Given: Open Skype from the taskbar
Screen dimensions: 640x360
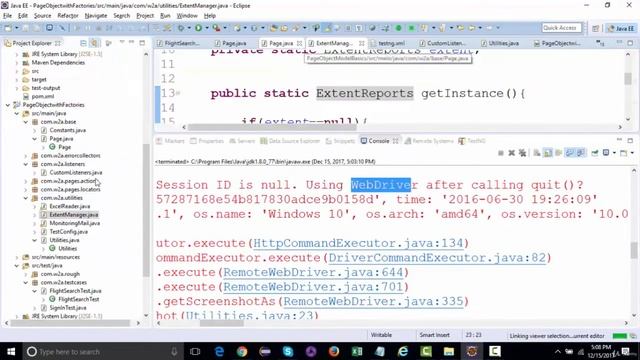Looking at the screenshot, I should click(x=288, y=351).
